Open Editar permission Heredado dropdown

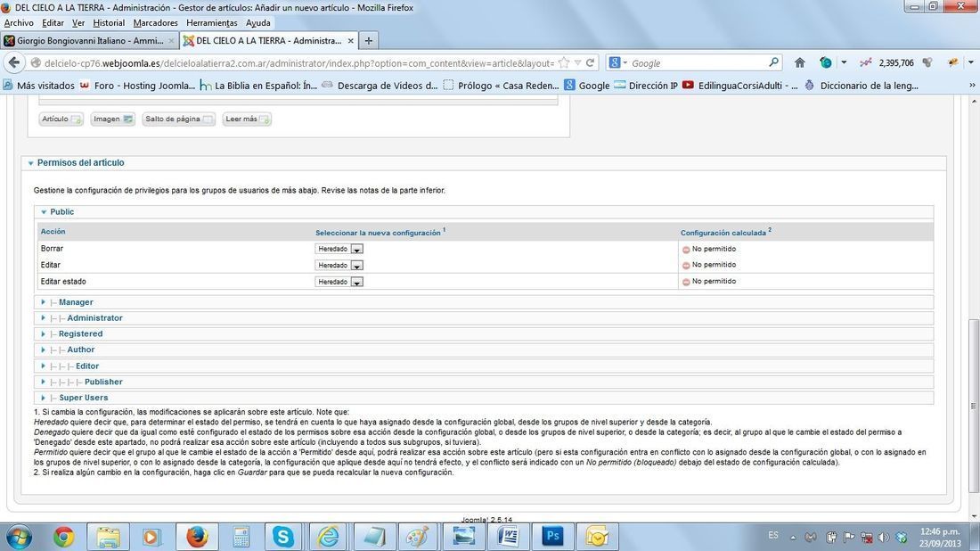pyautogui.click(x=340, y=265)
